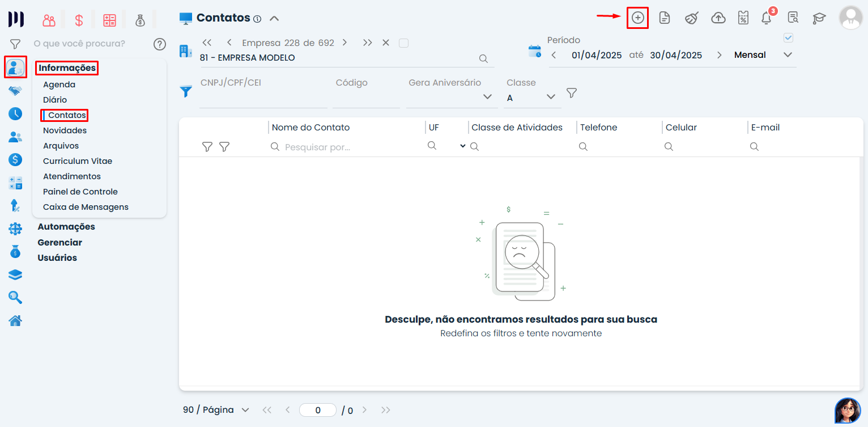
Task: Collapse the Contatos header with the up chevron
Action: (x=274, y=18)
